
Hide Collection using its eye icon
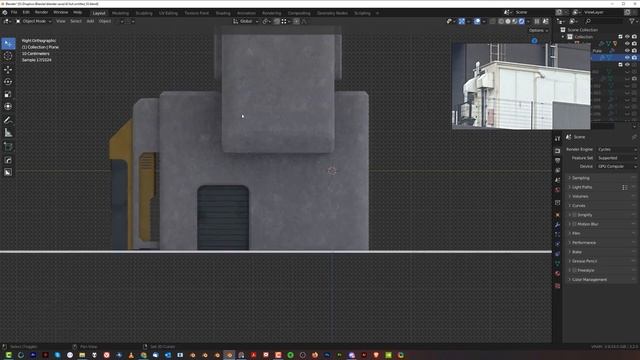(x=627, y=37)
